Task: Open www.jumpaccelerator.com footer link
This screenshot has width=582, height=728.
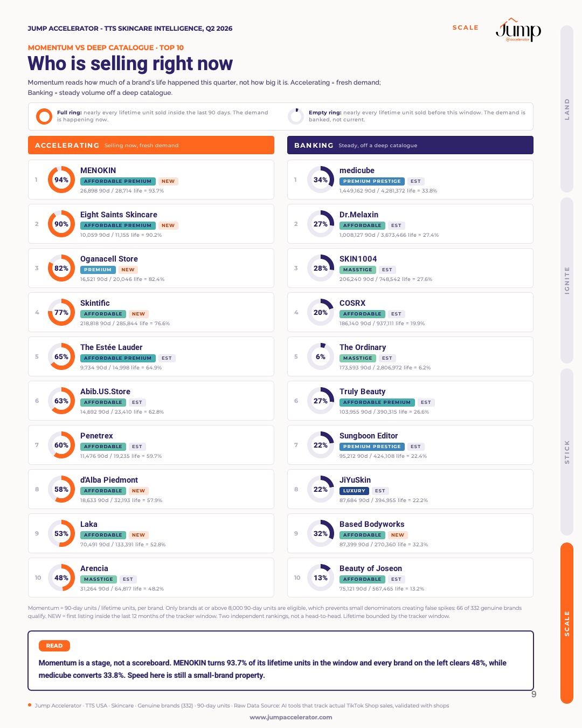Action: coord(291,717)
